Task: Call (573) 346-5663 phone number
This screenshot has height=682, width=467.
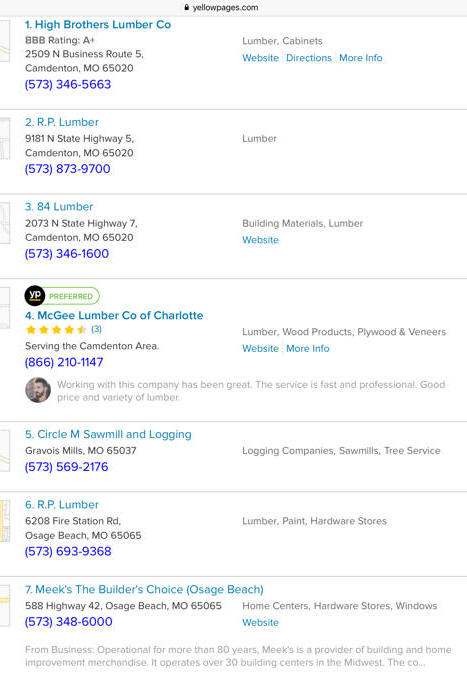Action: 68,84
